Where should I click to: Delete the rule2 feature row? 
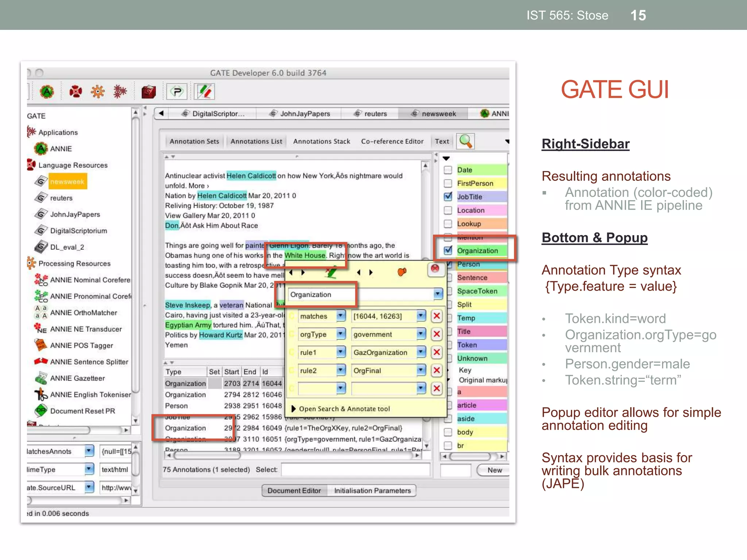(436, 370)
